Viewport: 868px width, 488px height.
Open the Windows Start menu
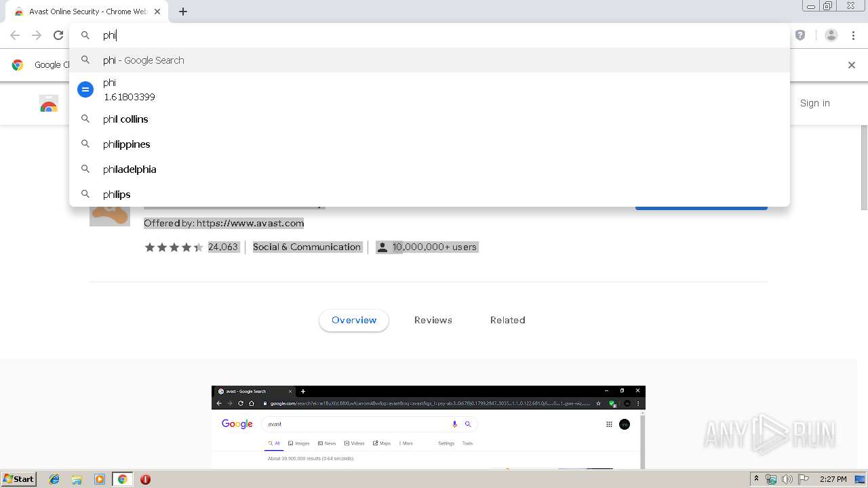pos(19,479)
